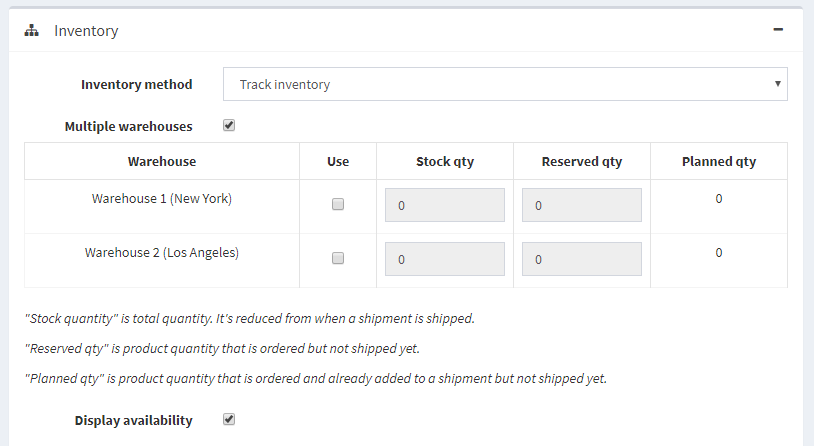Toggle the Multiple warehouses checkbox
The height and width of the screenshot is (446, 814).
pos(229,126)
